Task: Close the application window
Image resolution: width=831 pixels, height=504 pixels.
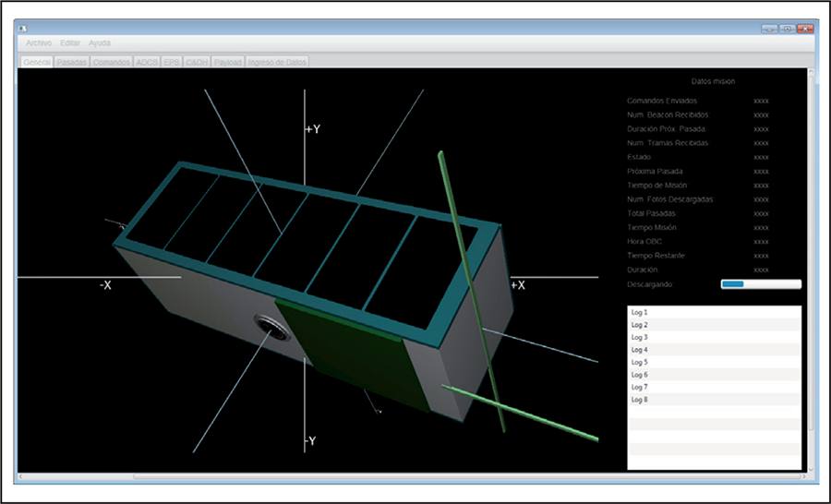Action: [x=805, y=29]
